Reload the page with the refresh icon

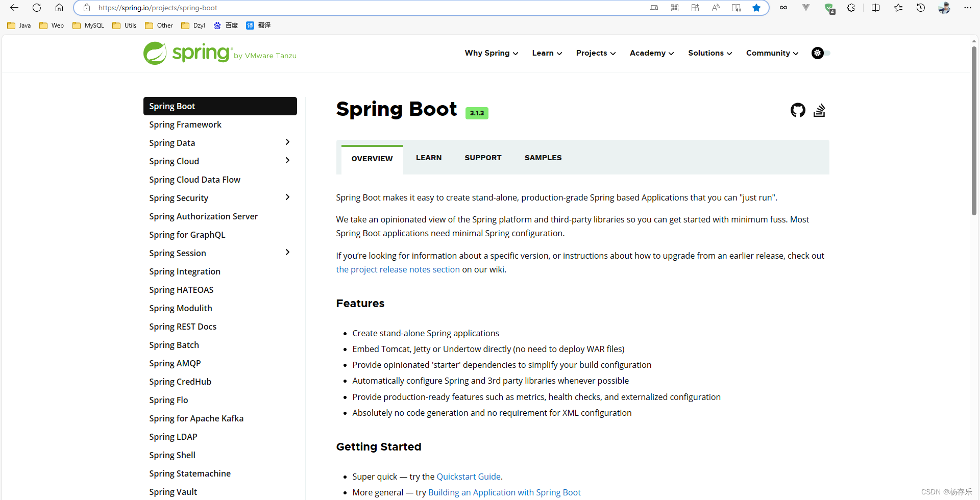pos(37,8)
